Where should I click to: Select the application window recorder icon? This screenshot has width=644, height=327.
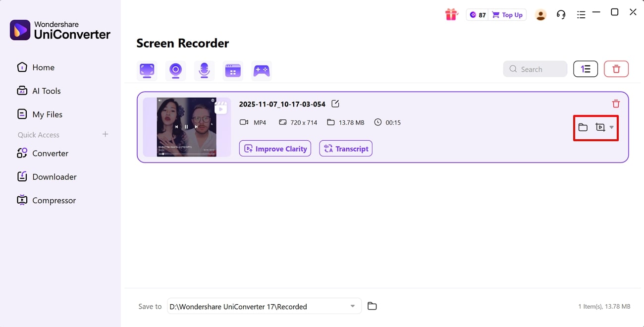[233, 70]
